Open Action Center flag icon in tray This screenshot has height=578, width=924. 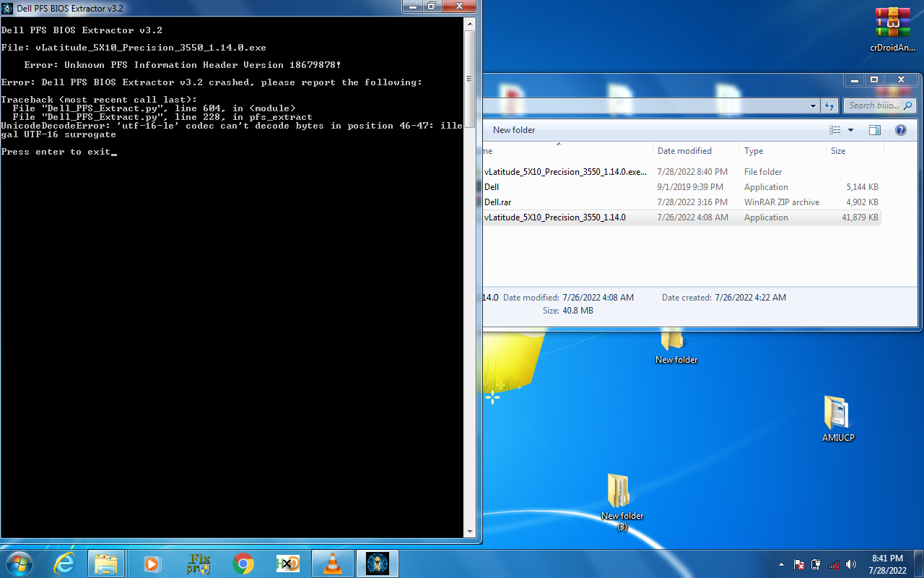coord(800,564)
